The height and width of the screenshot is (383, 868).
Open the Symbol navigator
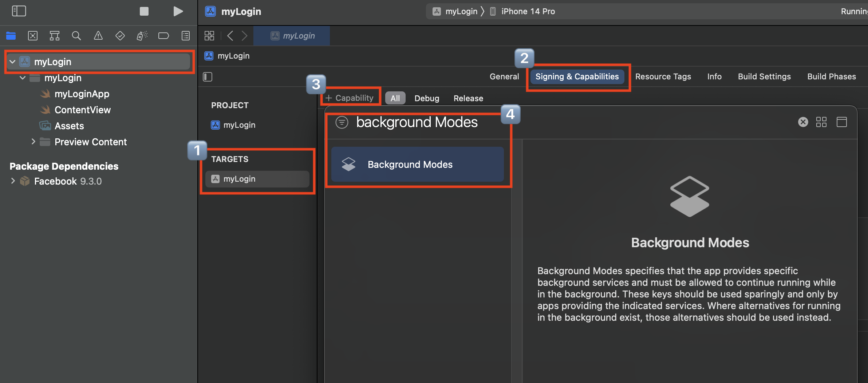coord(55,36)
